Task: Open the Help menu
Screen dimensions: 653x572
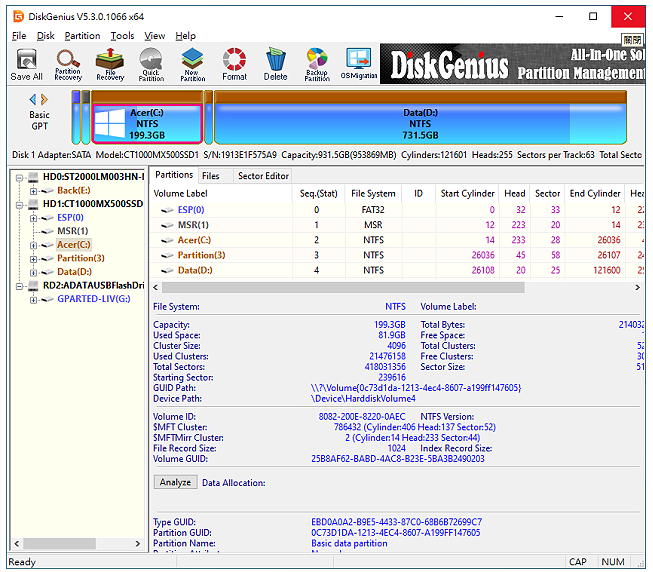Action: coord(185,36)
